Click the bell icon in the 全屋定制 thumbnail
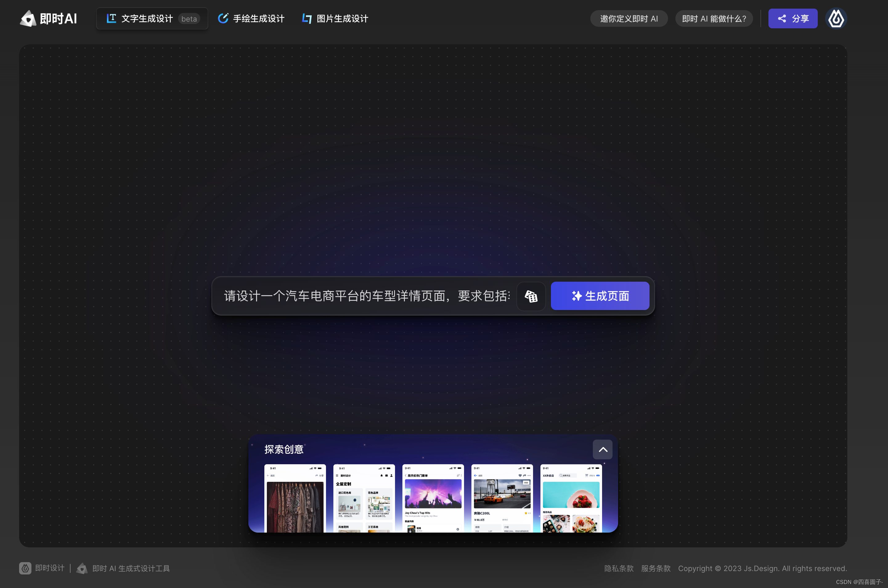The height and width of the screenshot is (588, 888). pos(381,476)
